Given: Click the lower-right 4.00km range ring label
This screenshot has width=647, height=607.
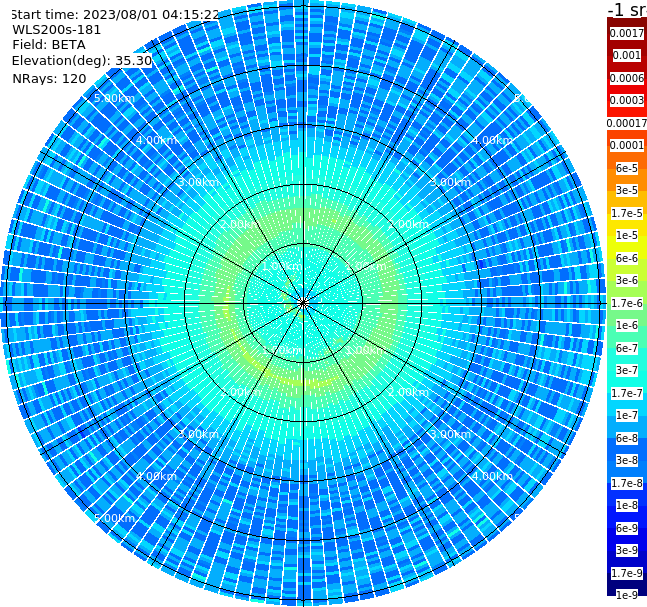Looking at the screenshot, I should [x=492, y=476].
